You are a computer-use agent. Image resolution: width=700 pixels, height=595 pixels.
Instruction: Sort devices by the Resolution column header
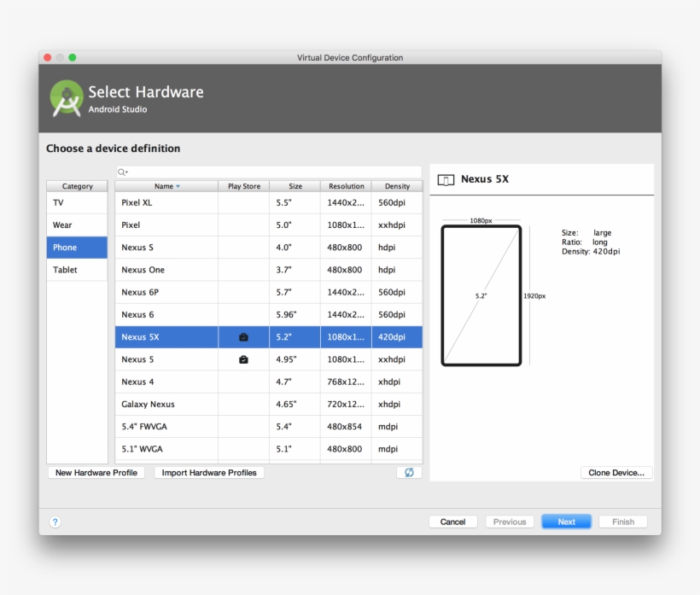(x=346, y=186)
